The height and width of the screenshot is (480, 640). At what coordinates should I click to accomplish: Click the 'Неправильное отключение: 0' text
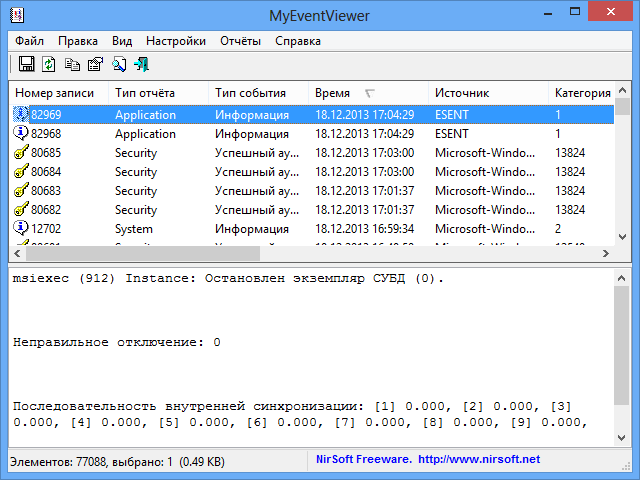click(117, 342)
